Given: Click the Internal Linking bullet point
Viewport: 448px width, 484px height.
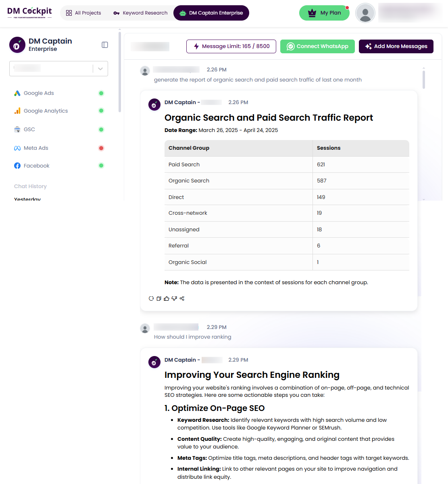Looking at the screenshot, I should 288,473.
